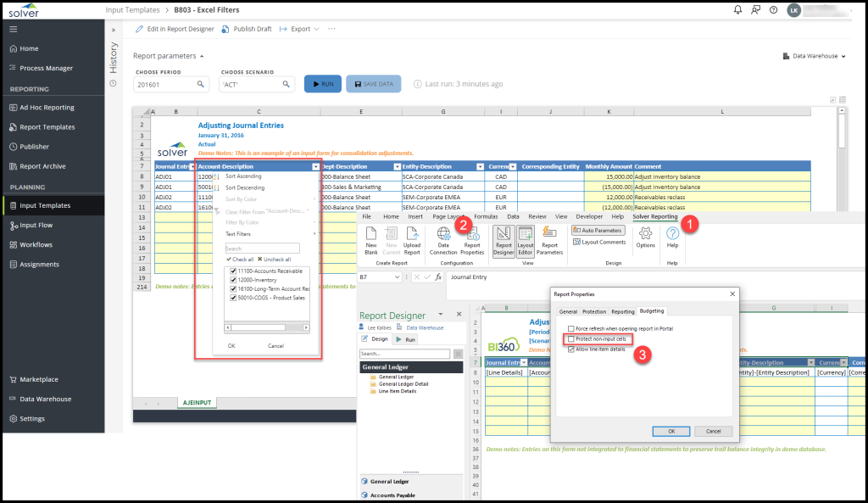This screenshot has width=868, height=503.
Task: Open Journal Entry column filter dropdown
Action: pos(192,167)
